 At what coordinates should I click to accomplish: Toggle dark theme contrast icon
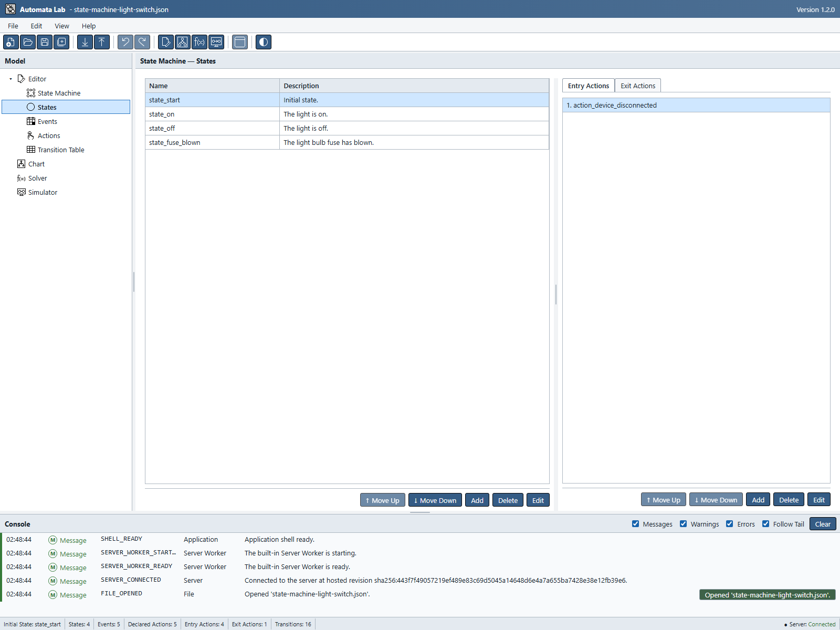(x=264, y=42)
